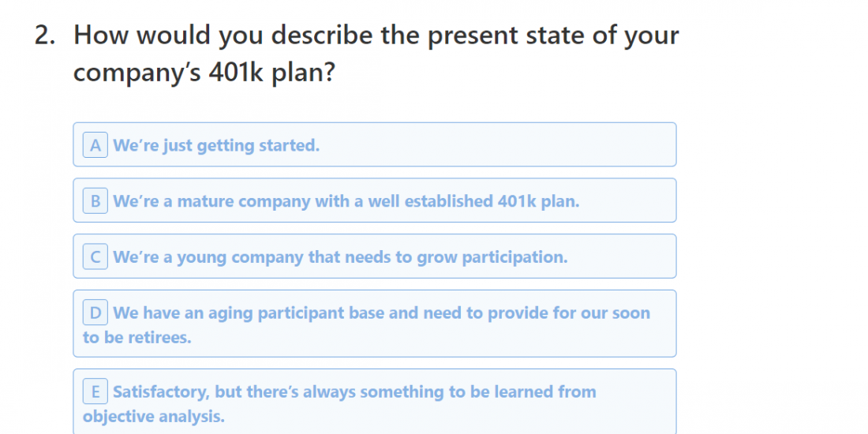Image resolution: width=868 pixels, height=434 pixels.
Task: Click the letter D key badge
Action: coord(95,313)
